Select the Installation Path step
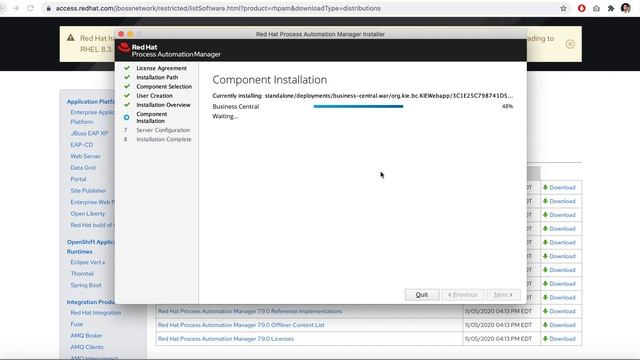Image resolution: width=640 pixels, height=360 pixels. pyautogui.click(x=157, y=77)
